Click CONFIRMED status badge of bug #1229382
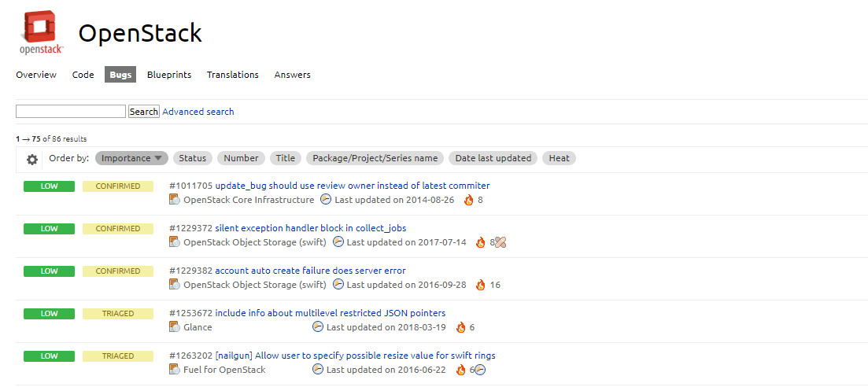868x387 pixels. click(118, 271)
